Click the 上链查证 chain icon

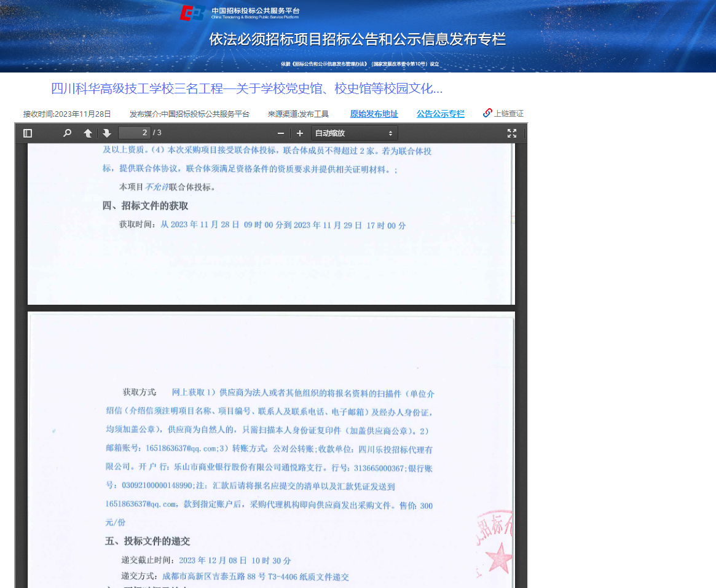point(488,113)
